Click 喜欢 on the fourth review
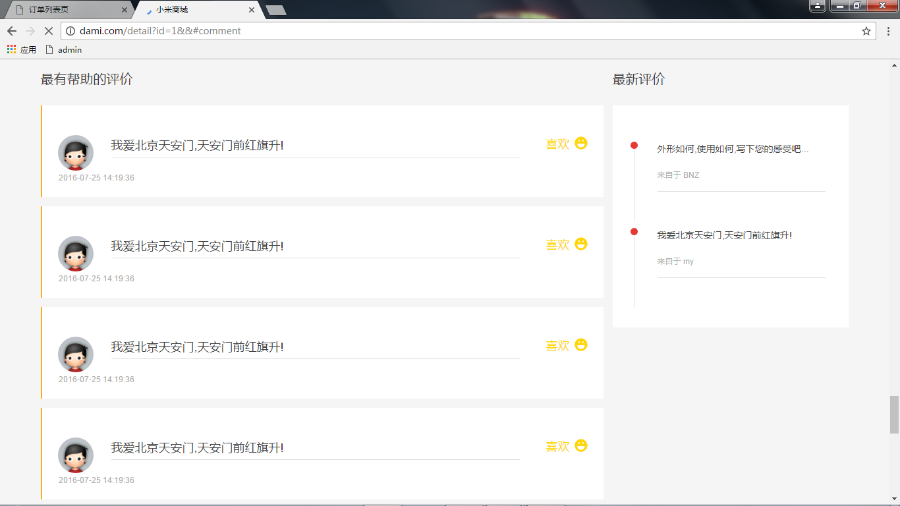 (557, 447)
